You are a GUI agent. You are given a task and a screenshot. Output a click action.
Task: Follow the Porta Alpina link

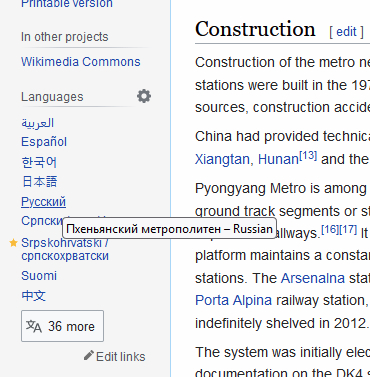[233, 300]
